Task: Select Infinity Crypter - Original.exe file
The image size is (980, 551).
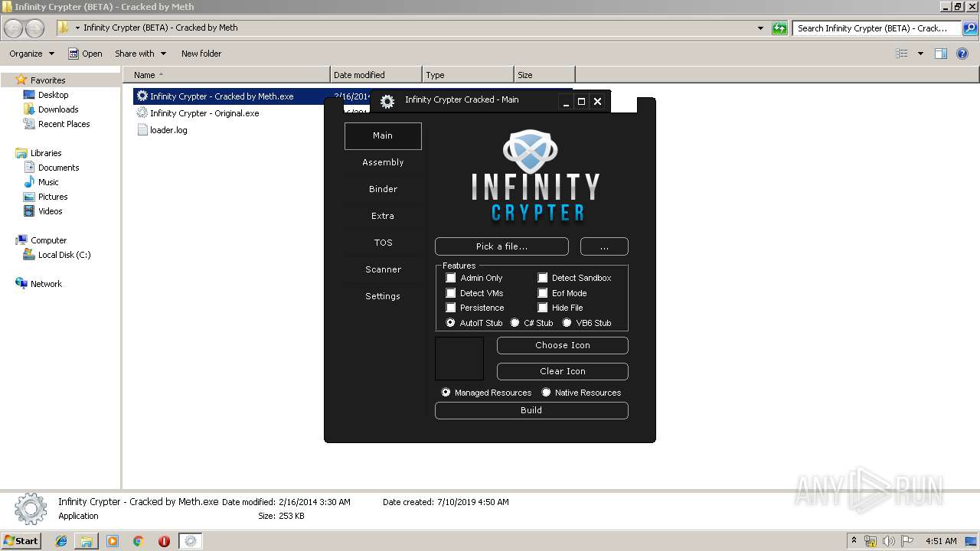Action: pyautogui.click(x=204, y=113)
